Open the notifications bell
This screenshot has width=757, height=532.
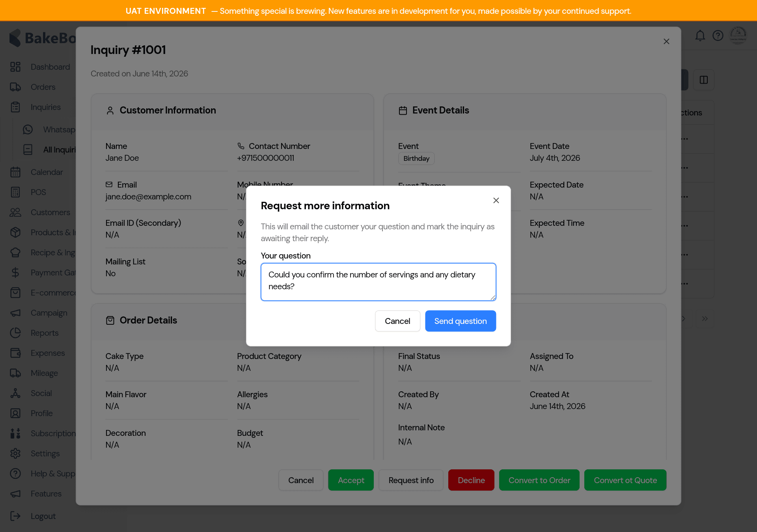700,36
